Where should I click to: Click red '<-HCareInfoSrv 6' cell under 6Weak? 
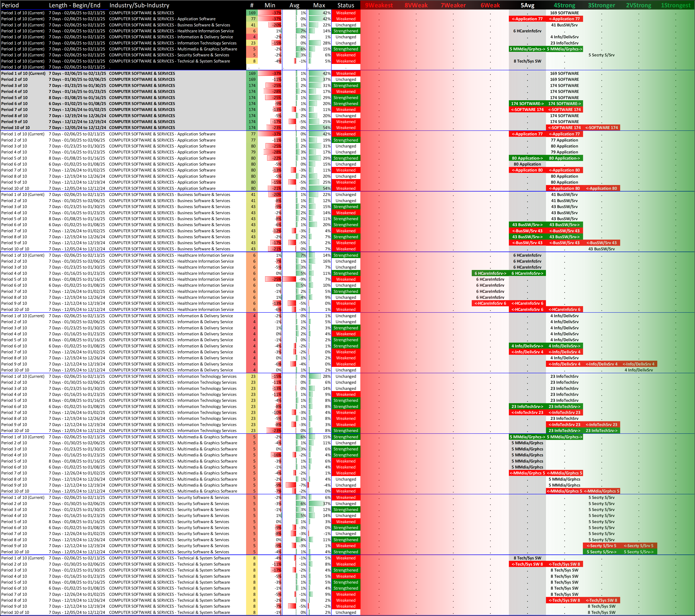tap(490, 303)
